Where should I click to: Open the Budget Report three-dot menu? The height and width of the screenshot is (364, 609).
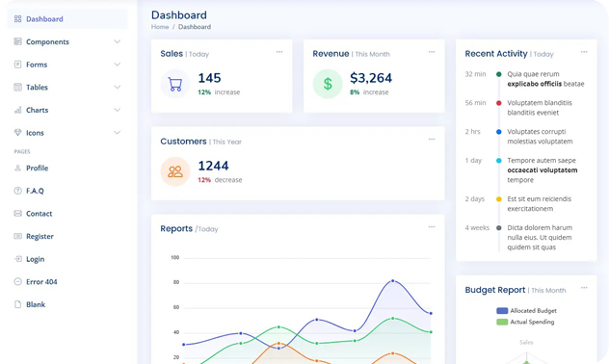click(x=584, y=288)
